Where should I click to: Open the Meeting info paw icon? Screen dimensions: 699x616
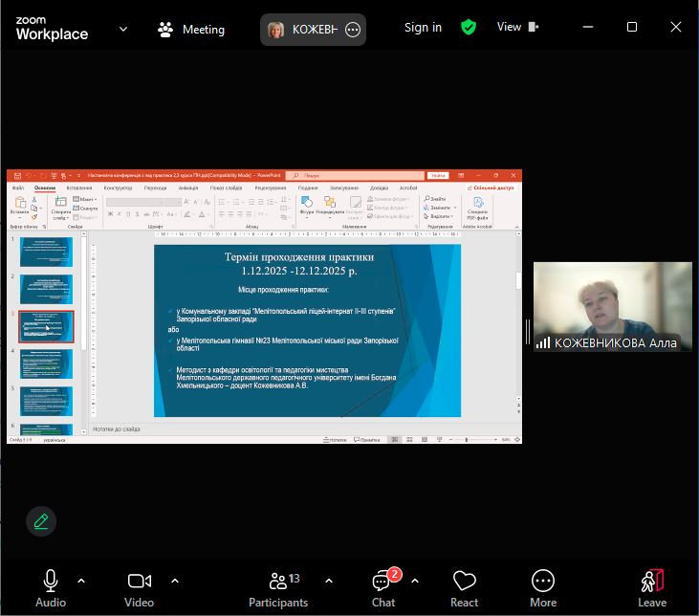pyautogui.click(x=166, y=29)
